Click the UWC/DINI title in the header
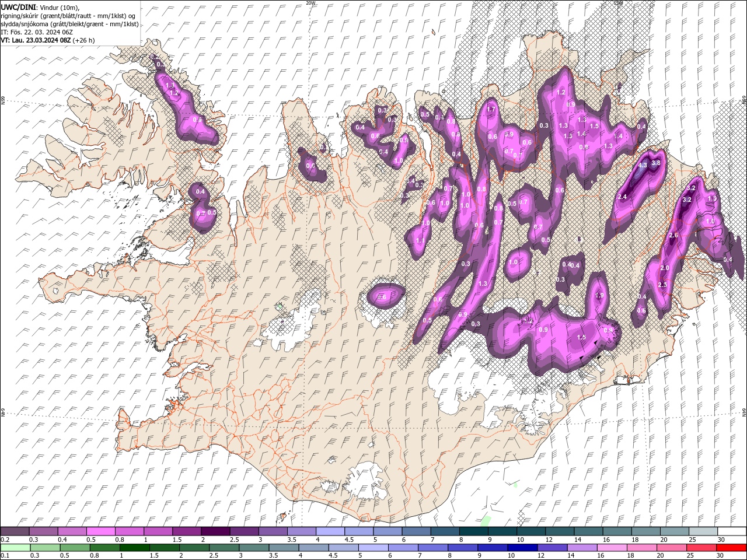 [18, 6]
